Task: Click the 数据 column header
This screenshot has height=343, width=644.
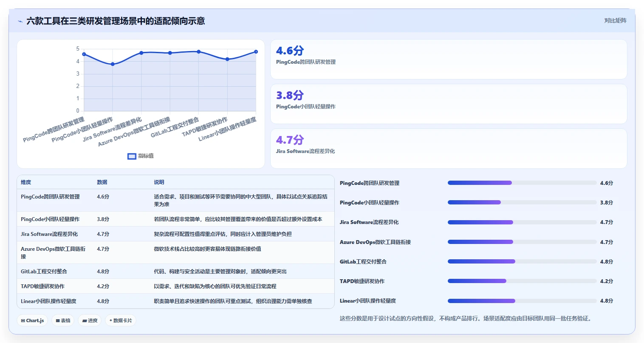Action: (102, 182)
